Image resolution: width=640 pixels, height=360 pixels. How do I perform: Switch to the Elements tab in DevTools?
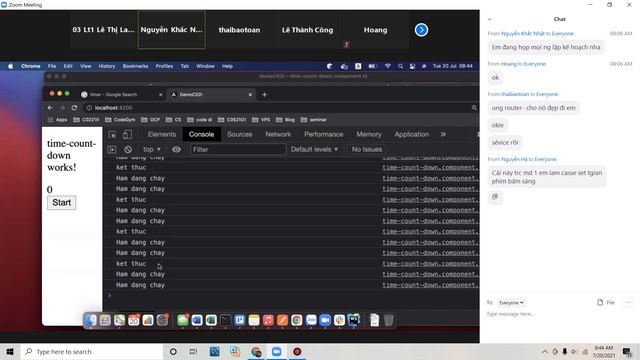pyautogui.click(x=162, y=134)
